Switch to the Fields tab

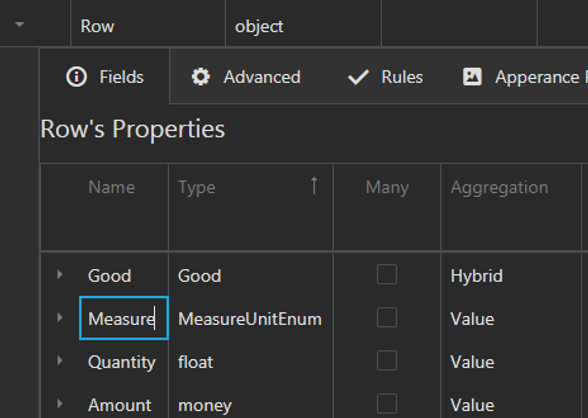105,77
